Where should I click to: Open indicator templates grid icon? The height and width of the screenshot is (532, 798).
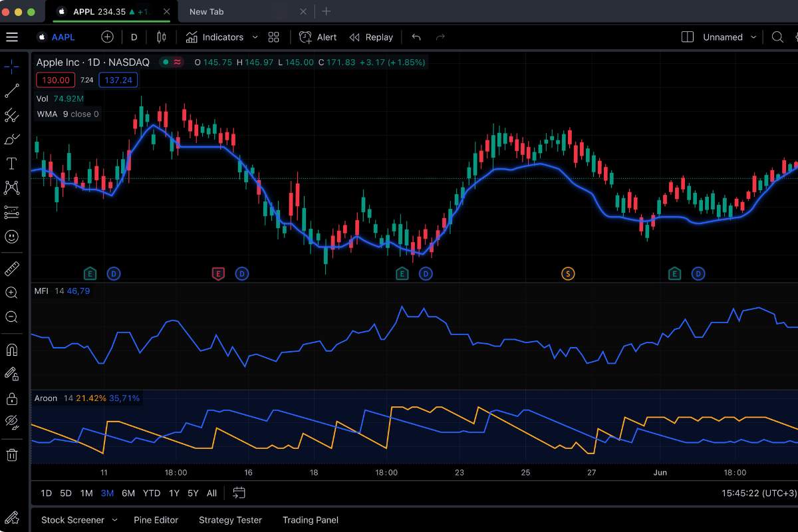[x=273, y=37]
